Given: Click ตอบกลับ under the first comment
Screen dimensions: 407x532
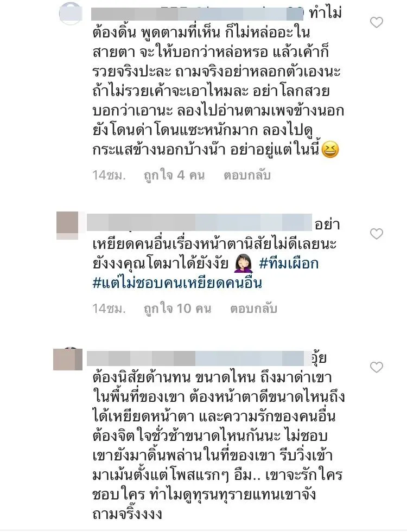Looking at the screenshot, I should [x=247, y=175].
